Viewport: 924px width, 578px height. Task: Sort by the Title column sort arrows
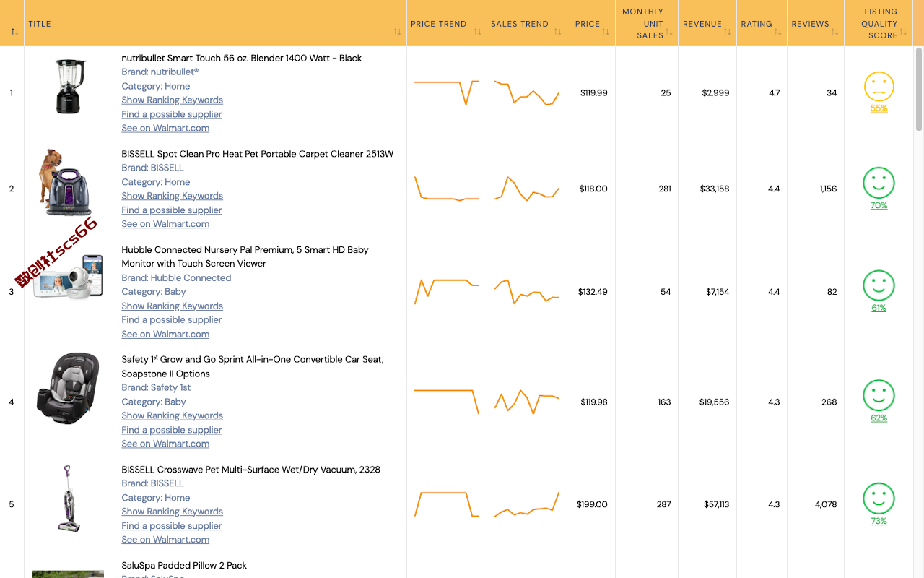click(x=397, y=32)
